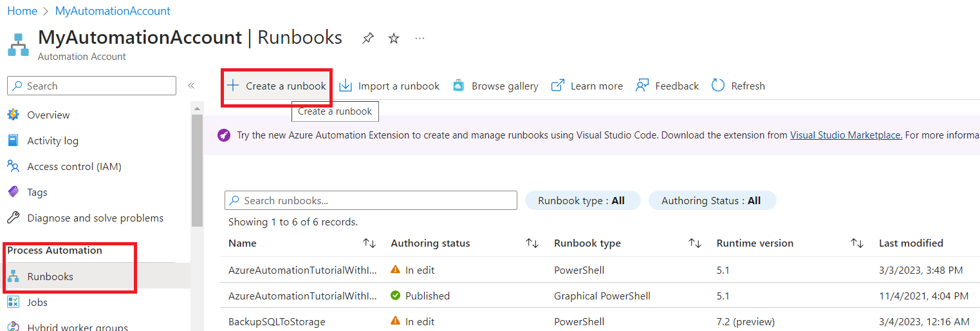Click the 3/3/2023, 3:48 PM date cell

pyautogui.click(x=921, y=270)
